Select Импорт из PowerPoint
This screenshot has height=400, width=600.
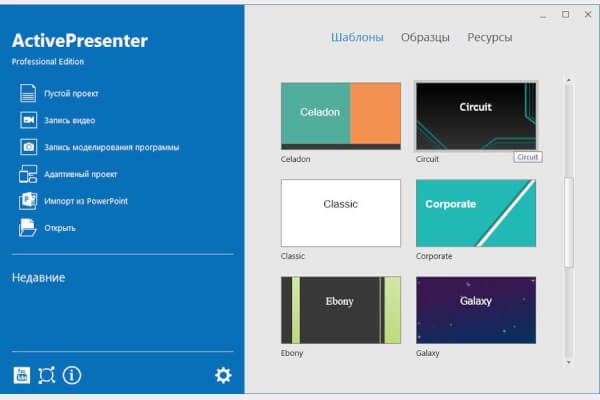[86, 201]
